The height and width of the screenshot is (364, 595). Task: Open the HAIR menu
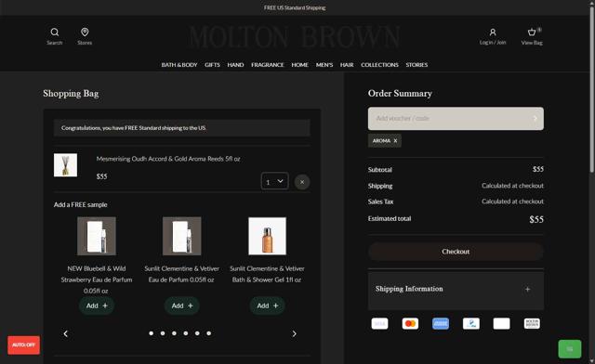point(347,65)
